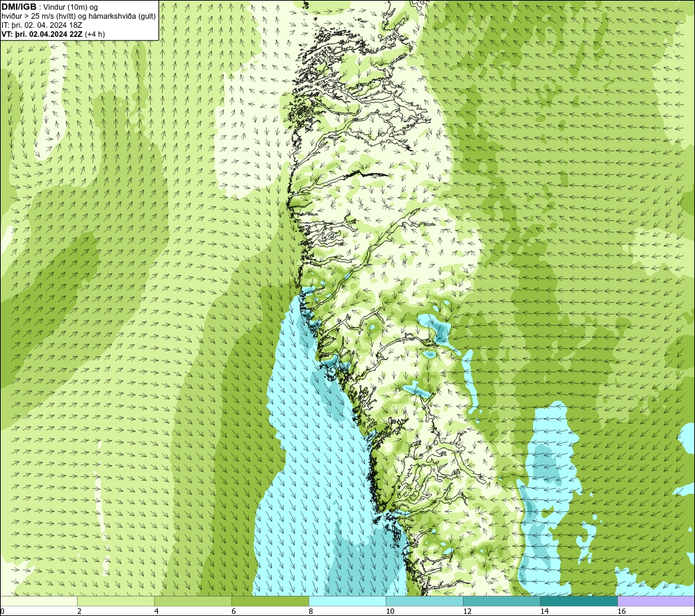This screenshot has width=695, height=616.
Task: Click the dark teal 14–16 legend swatch
Action: click(x=578, y=601)
